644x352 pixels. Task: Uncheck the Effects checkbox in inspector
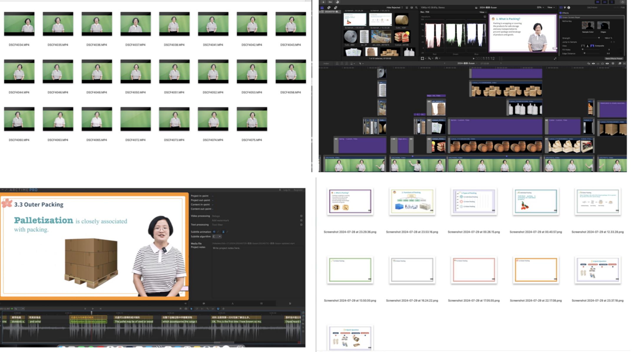click(560, 13)
